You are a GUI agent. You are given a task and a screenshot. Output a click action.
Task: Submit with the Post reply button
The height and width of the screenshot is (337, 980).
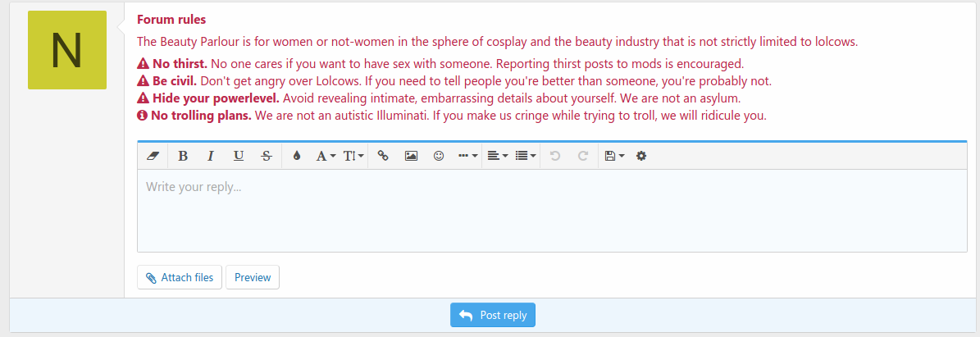493,315
